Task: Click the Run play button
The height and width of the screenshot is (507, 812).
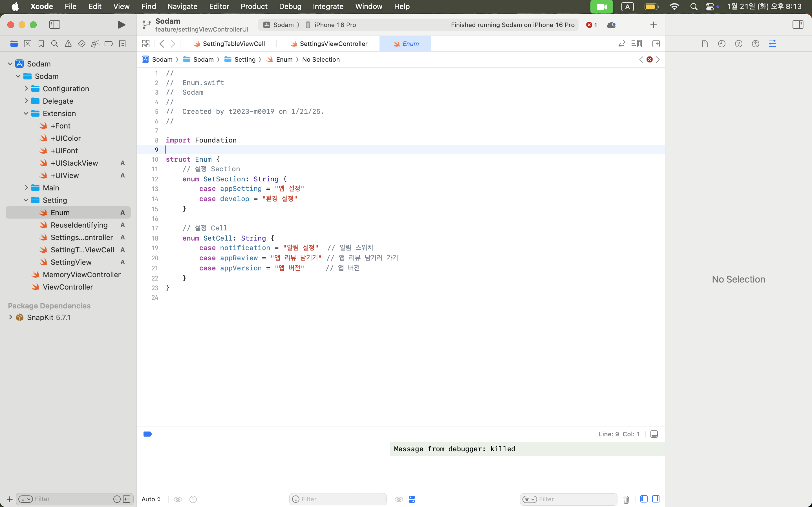Action: tap(122, 25)
